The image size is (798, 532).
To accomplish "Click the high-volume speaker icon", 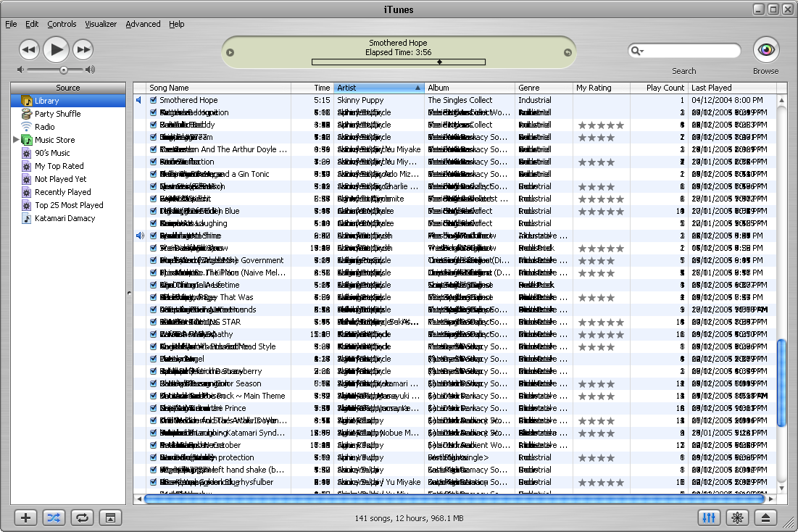I will (x=90, y=70).
